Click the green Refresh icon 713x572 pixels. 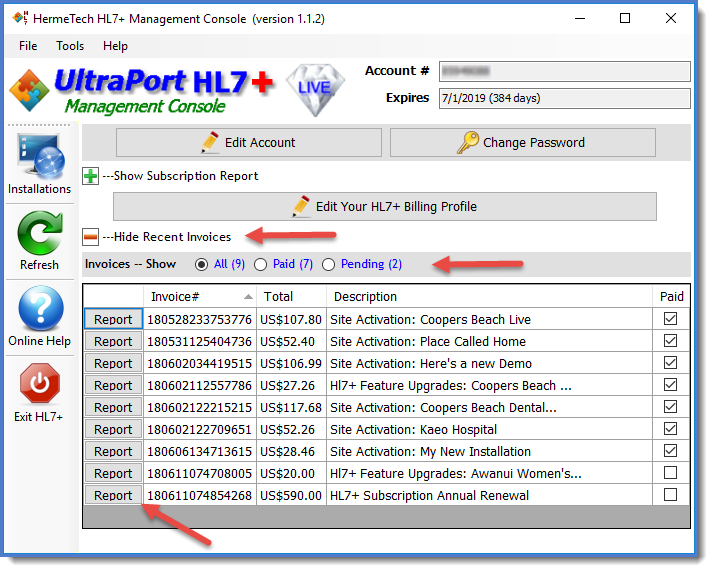pyautogui.click(x=40, y=236)
